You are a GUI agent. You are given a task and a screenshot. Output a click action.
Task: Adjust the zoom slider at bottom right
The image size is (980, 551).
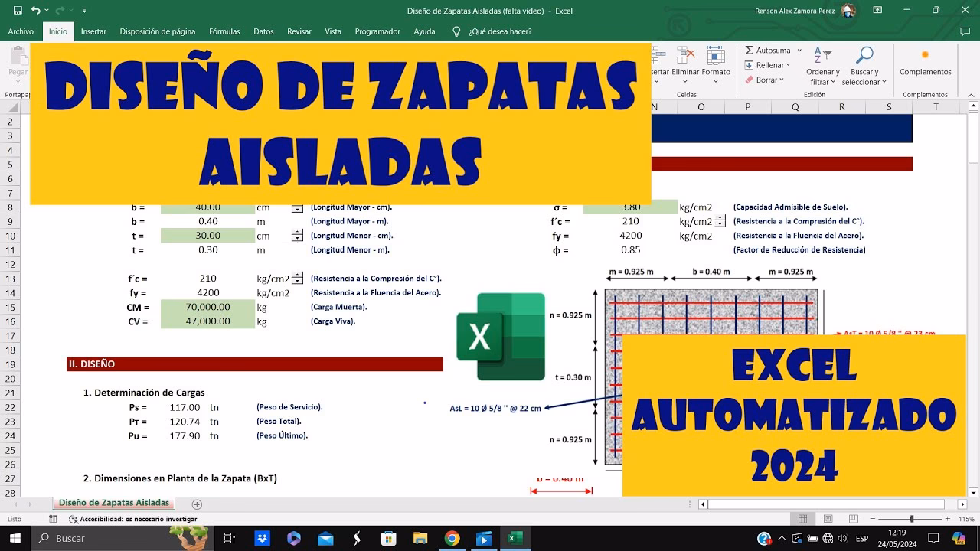[912, 518]
